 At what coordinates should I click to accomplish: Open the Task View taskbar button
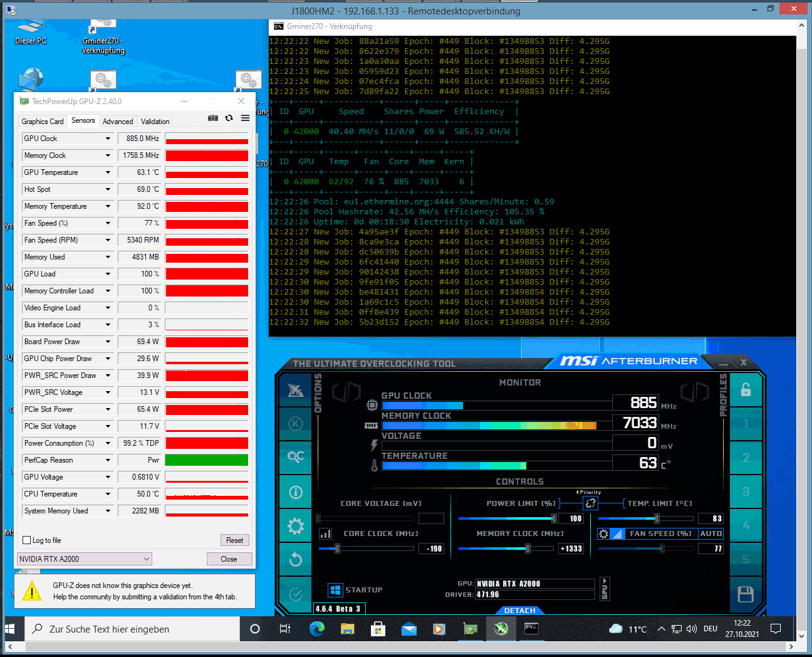point(285,629)
